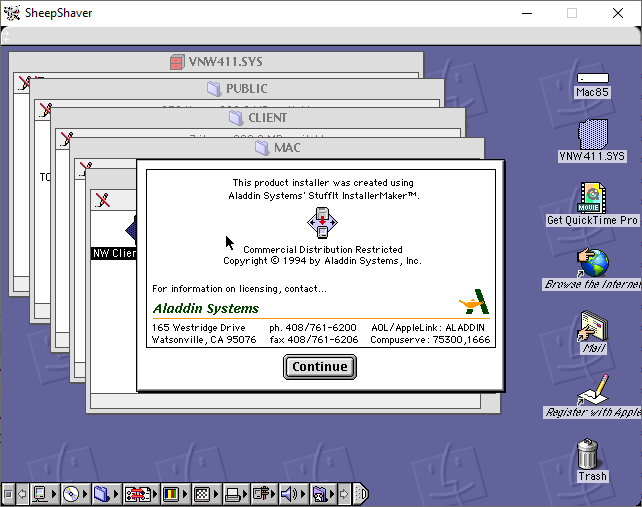Click the control strip close box
Screen dimensions: 642x507
click(x=8, y=494)
